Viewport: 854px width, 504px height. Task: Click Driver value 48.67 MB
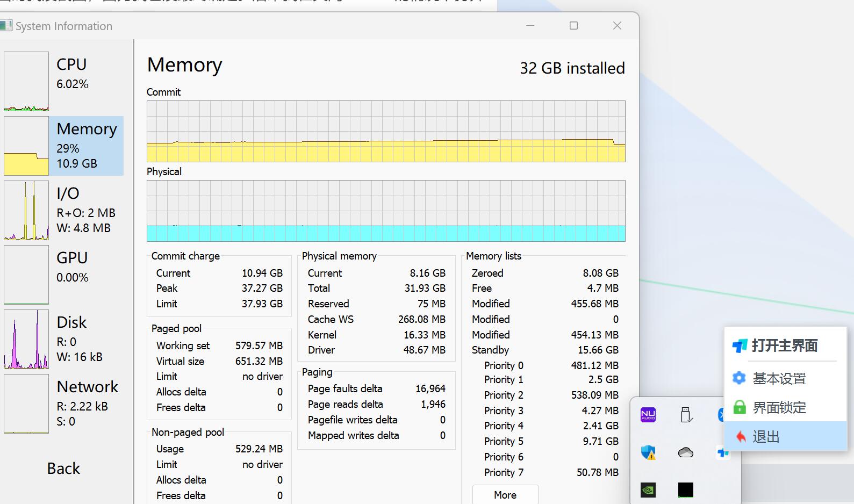[424, 350]
